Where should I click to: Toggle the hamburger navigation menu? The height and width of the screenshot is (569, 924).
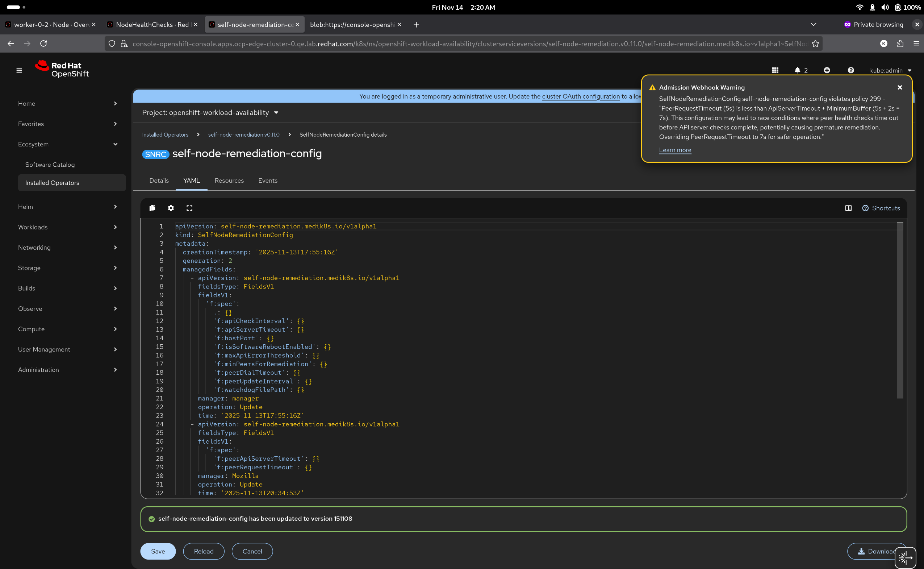click(x=19, y=70)
